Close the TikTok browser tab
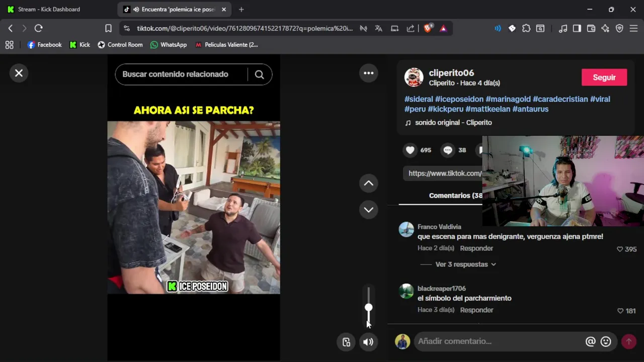Screen dimensions: 644x362 [224, 10]
